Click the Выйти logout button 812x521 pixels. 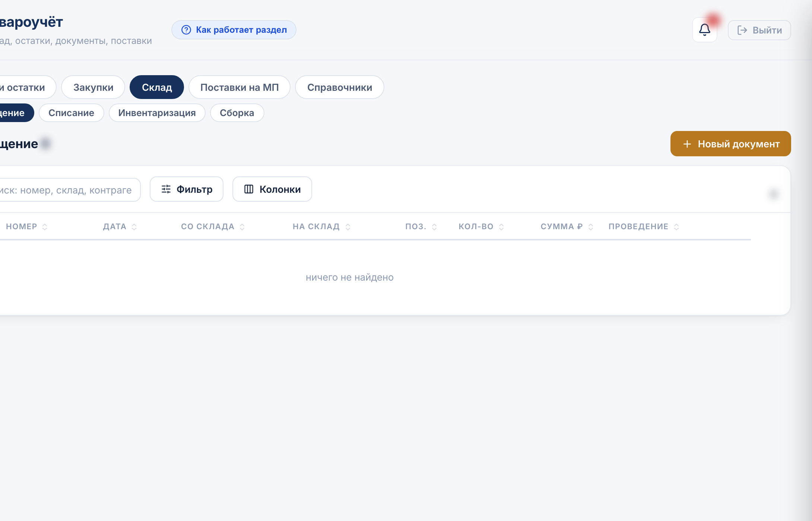point(759,30)
